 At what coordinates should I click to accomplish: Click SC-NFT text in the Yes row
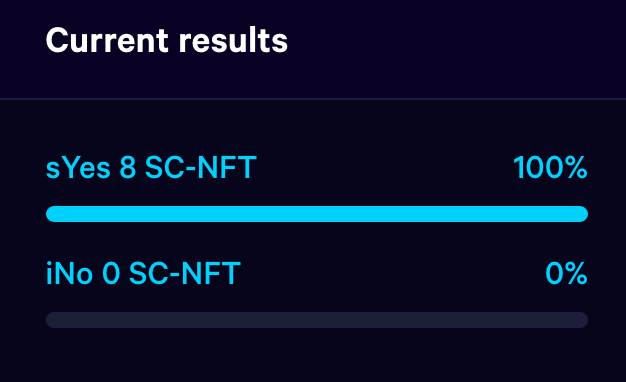(x=201, y=168)
